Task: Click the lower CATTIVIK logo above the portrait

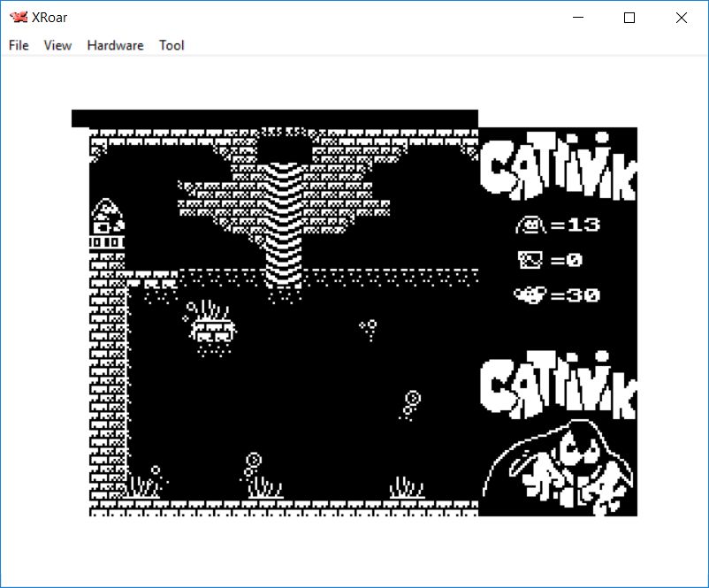Action: pyautogui.click(x=559, y=389)
